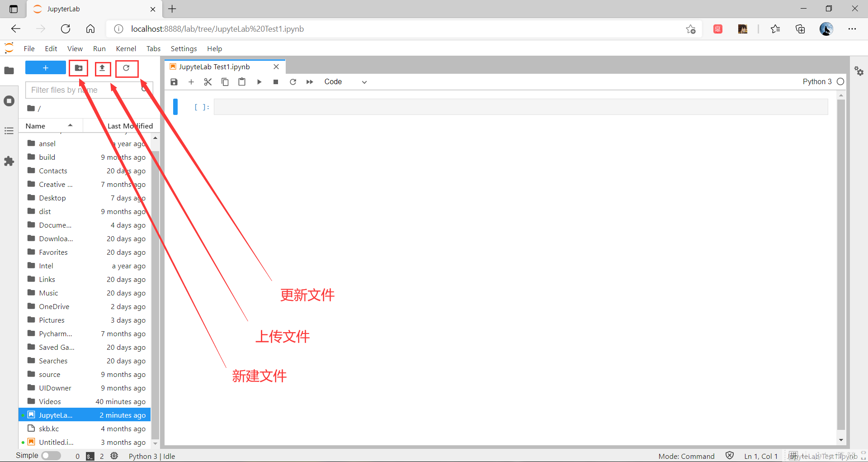
Task: Save the notebook using the save icon
Action: point(174,82)
